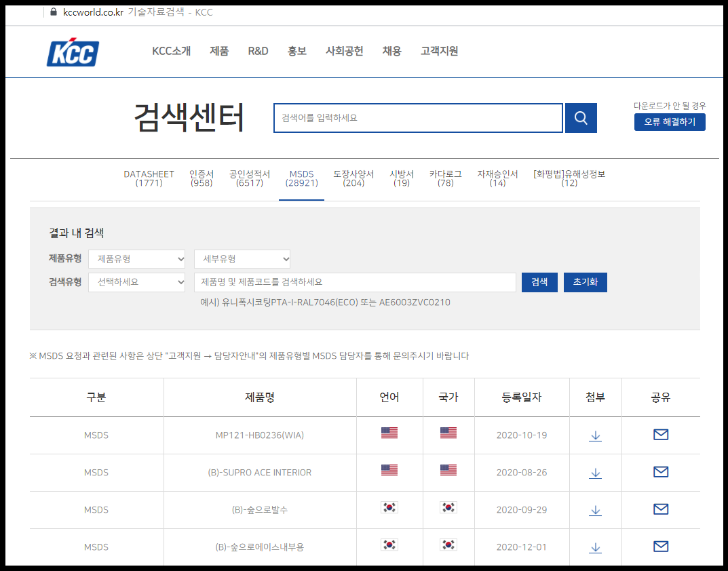Download the MP121-HB0236(WIA) MSDS attachment
Viewport: 728px width, 571px height.
pos(595,435)
